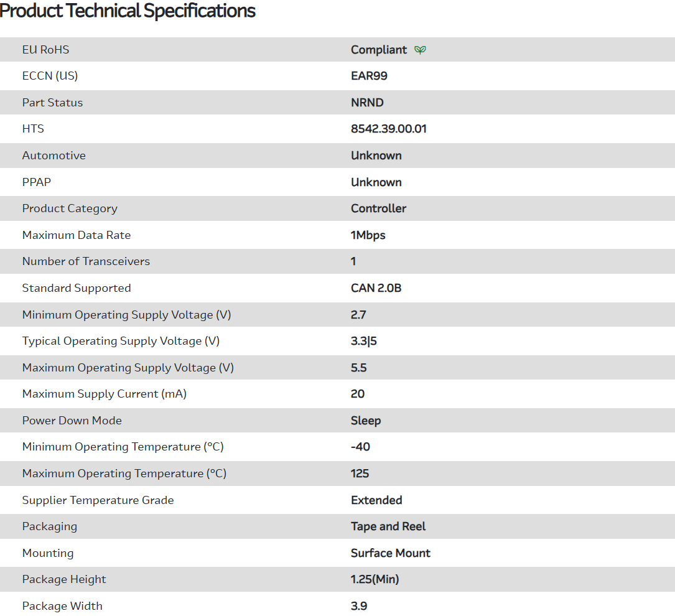This screenshot has width=675, height=616.
Task: Click the Controller product category value
Action: [378, 208]
